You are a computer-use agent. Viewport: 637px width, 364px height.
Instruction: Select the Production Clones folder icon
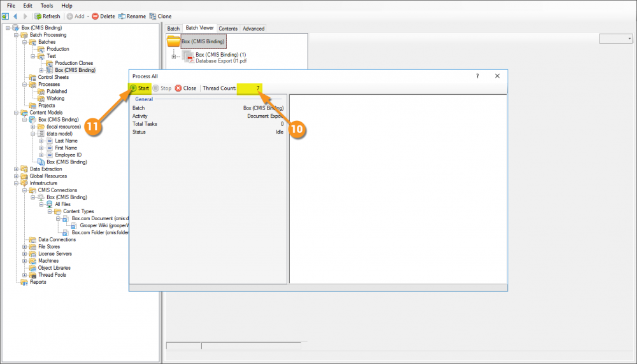[x=49, y=63]
